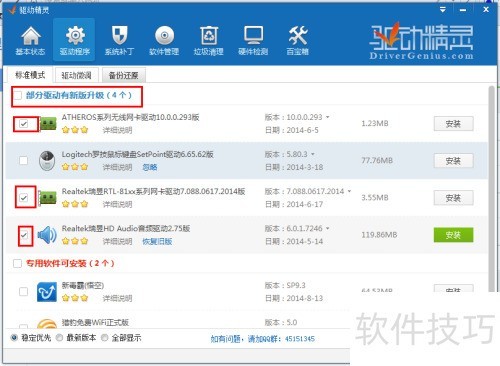Screen dimensions: 500x366
Task: Install the Realtek RTL-81xx network driver
Action: (x=453, y=198)
